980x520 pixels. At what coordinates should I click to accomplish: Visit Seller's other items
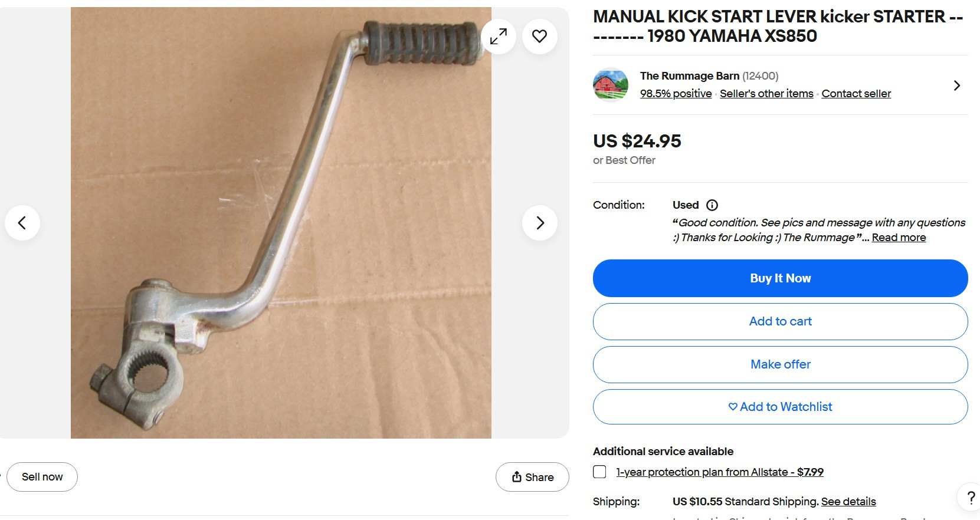click(766, 93)
